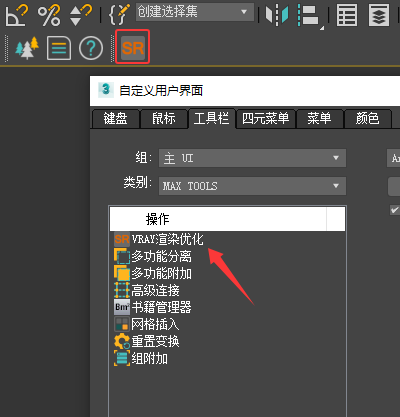Image resolution: width=400 pixels, height=417 pixels.
Task: Click the question mark help icon
Action: pyautogui.click(x=91, y=48)
